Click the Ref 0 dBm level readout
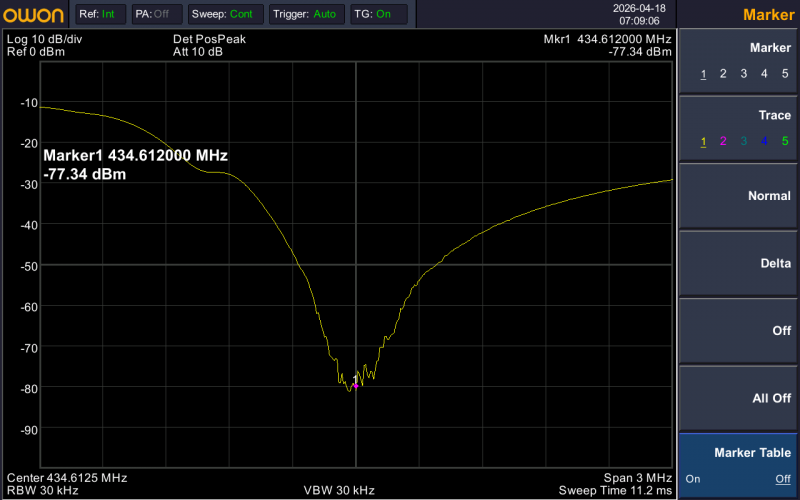 point(31,51)
